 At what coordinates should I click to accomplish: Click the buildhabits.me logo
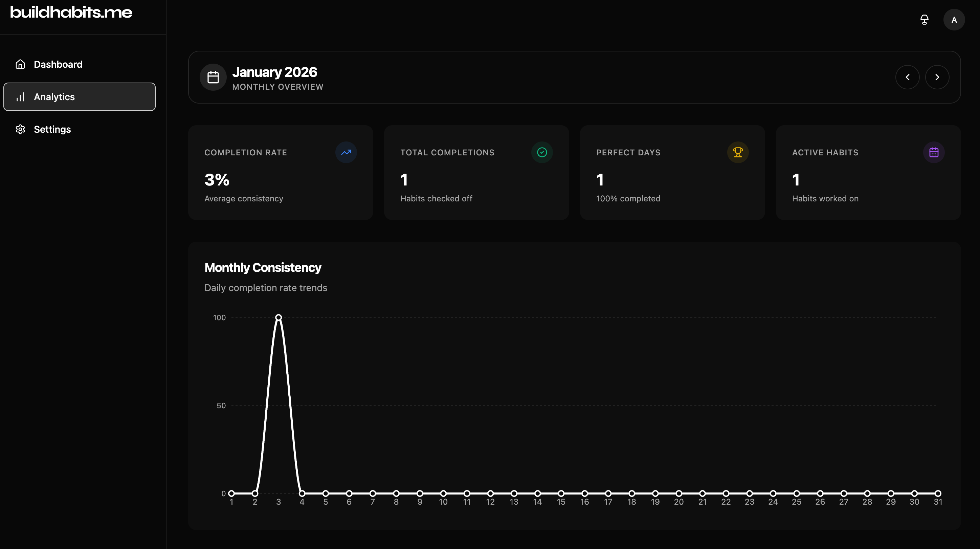coord(71,12)
